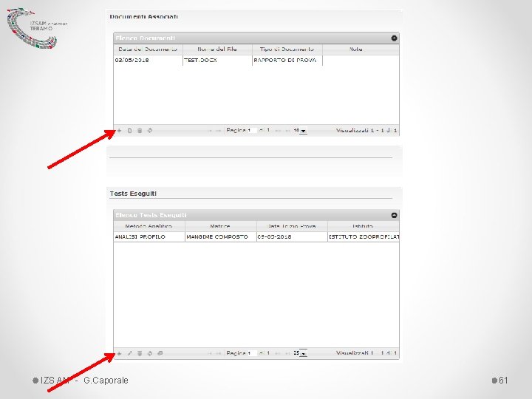This screenshot has height=399, width=532.
Task: Sort by Metodo Analitico column
Action: [x=149, y=226]
